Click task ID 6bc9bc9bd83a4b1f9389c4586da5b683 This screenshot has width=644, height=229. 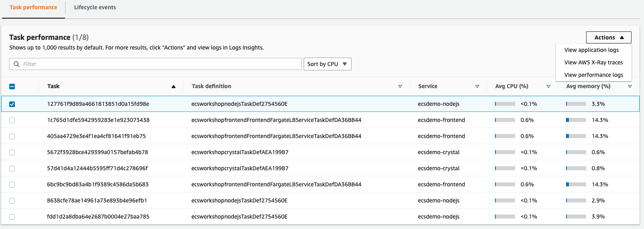click(x=98, y=184)
